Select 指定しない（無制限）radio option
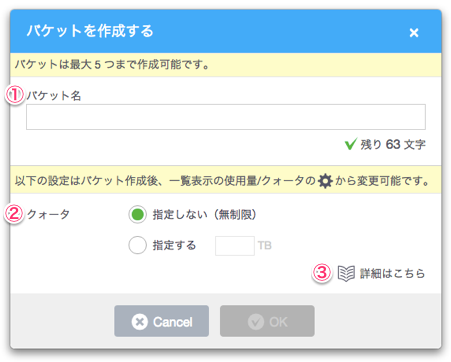451x362 pixels. point(137,214)
